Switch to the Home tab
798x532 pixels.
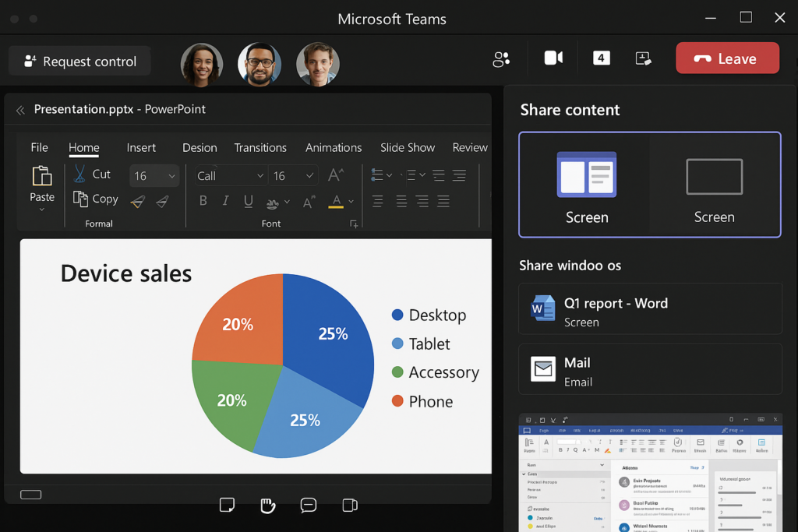(84, 147)
